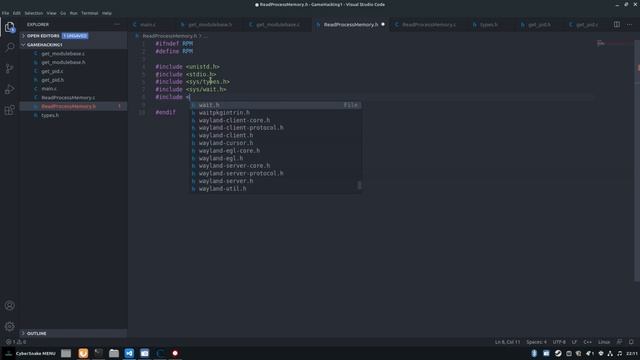Open the file manager folder in taskbar
This screenshot has height=360, width=640.
[114, 353]
